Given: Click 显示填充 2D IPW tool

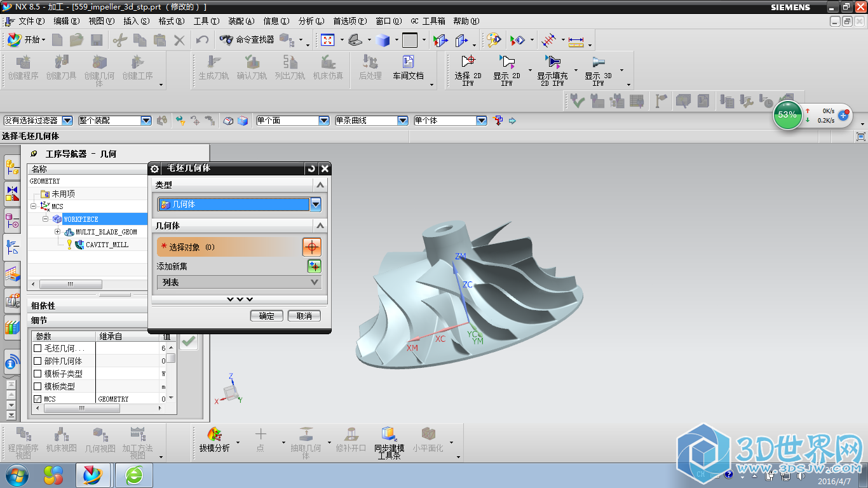Looking at the screenshot, I should (x=552, y=69).
